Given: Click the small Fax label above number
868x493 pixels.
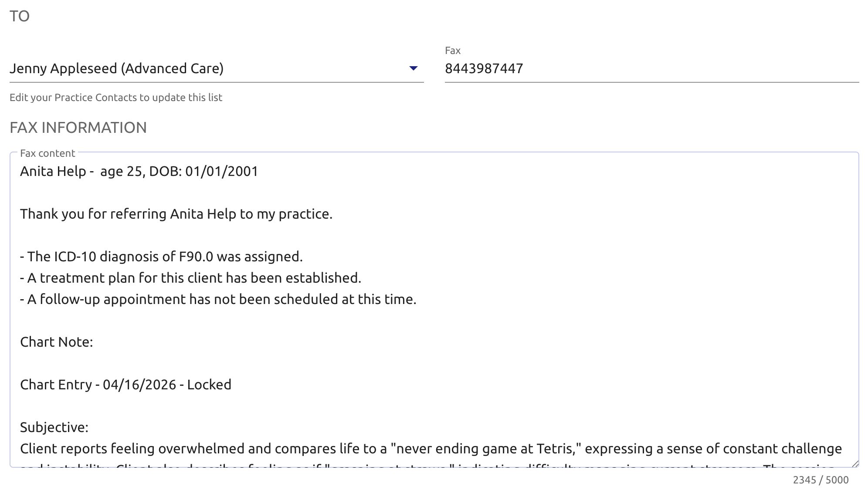Looking at the screenshot, I should tap(453, 51).
